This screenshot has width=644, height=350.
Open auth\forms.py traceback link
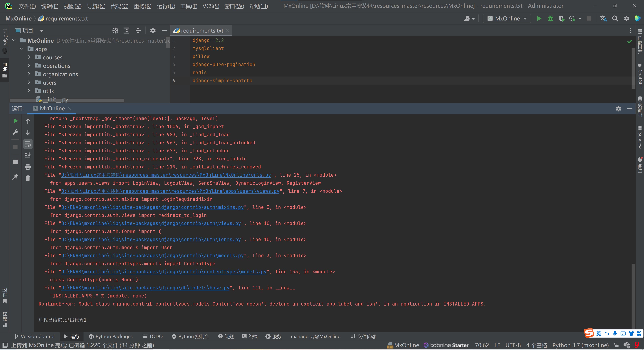pos(151,239)
